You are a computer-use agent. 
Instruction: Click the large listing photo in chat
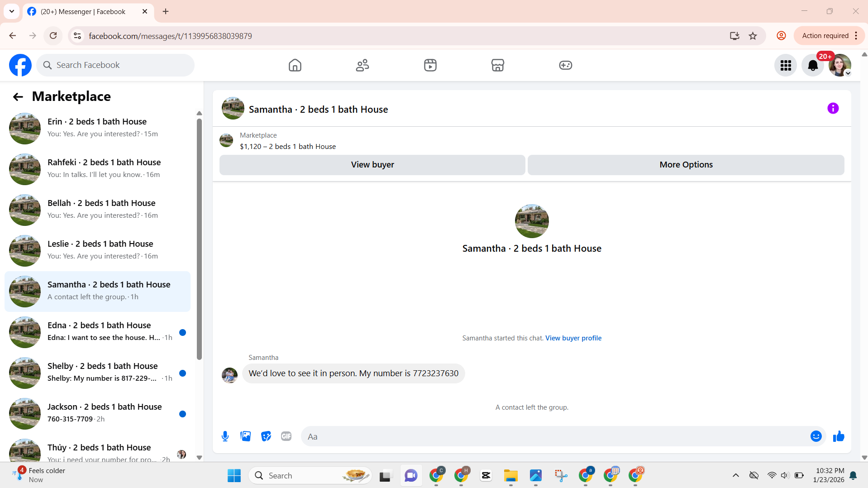point(532,221)
